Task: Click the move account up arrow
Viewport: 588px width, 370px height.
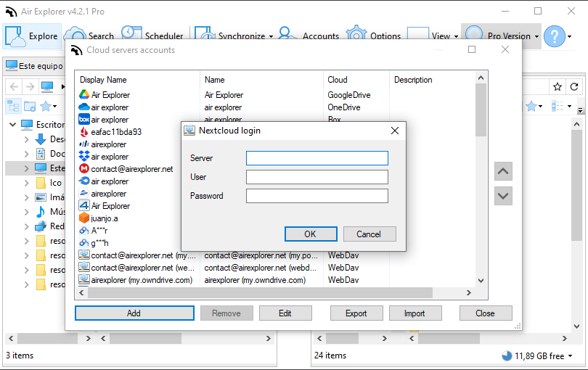Action: click(x=503, y=171)
